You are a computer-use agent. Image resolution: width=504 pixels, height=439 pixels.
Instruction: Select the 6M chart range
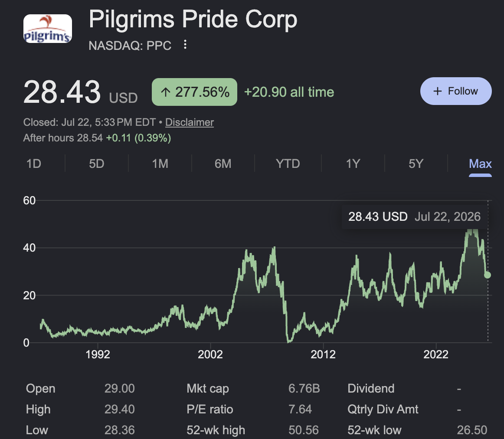(223, 164)
